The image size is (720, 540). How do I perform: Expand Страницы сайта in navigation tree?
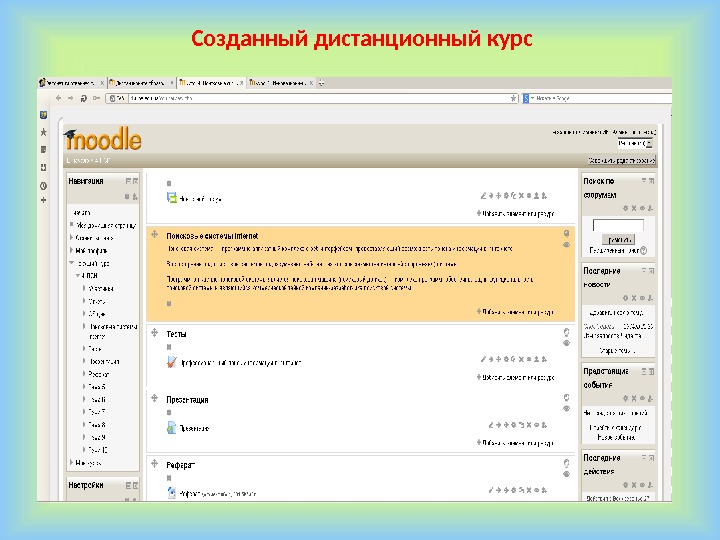pyautogui.click(x=72, y=237)
